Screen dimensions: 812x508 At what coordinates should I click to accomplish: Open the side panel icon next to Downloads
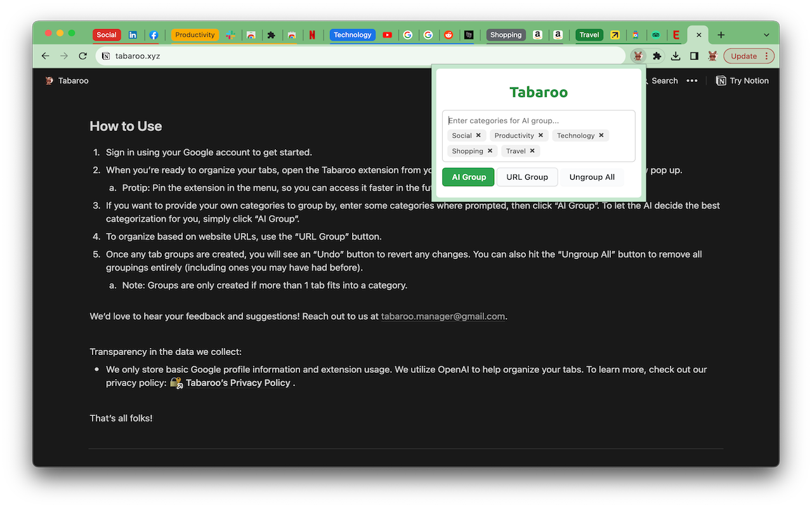pyautogui.click(x=693, y=56)
